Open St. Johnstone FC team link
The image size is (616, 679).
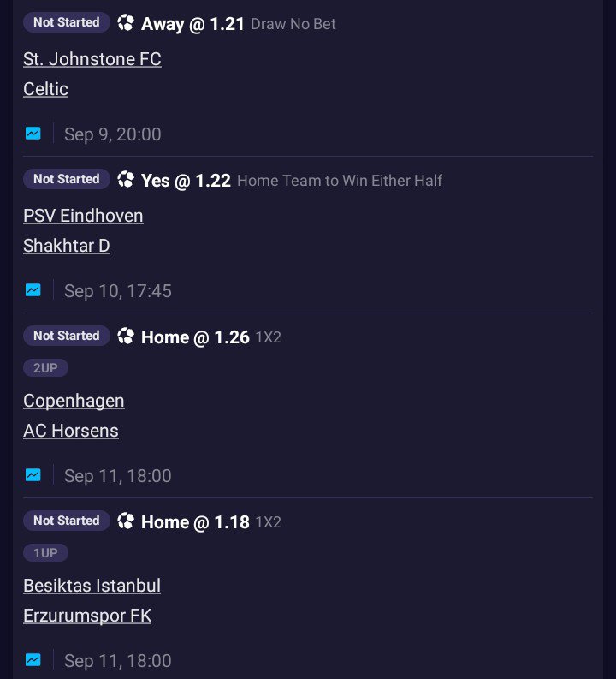pos(92,59)
